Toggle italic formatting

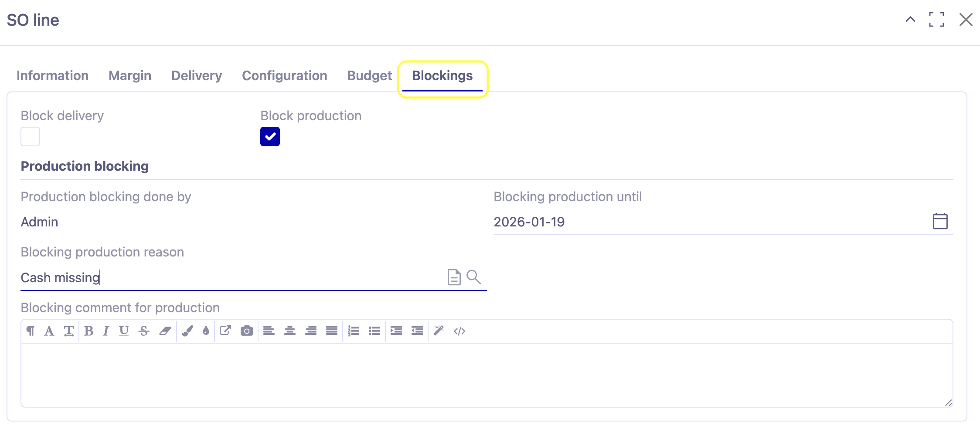pos(105,331)
